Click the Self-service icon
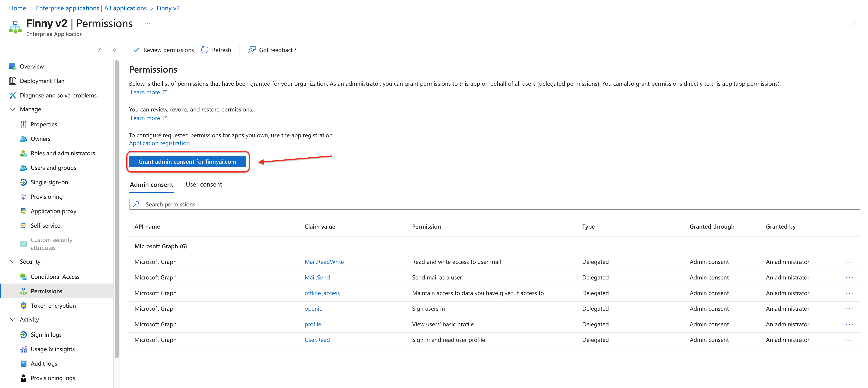 [x=23, y=225]
